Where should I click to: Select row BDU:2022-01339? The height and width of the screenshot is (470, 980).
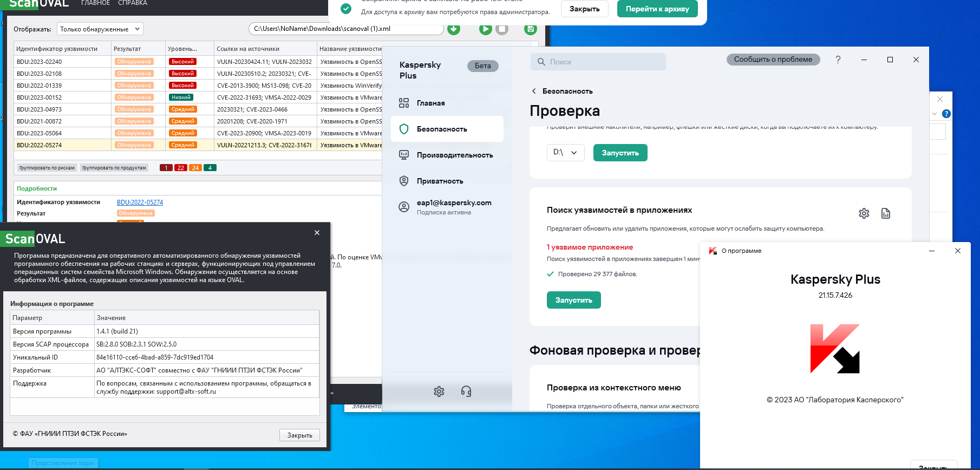click(x=198, y=86)
